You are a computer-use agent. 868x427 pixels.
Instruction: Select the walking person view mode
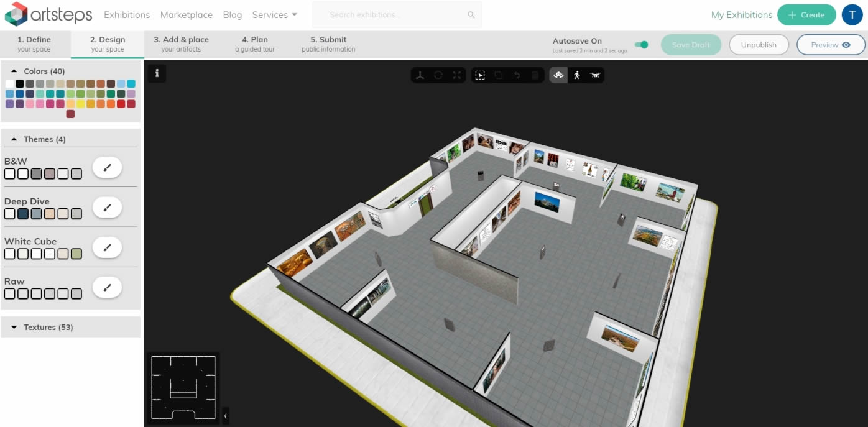click(x=577, y=75)
